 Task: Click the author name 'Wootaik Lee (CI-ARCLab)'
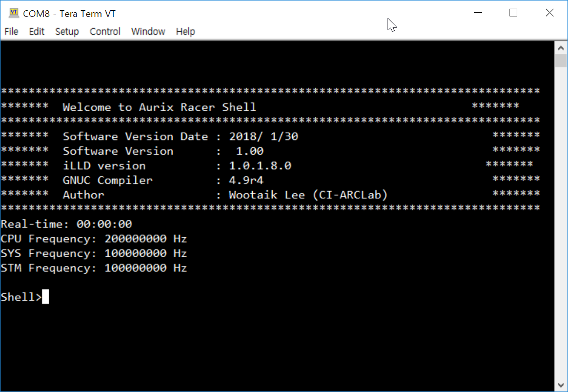(x=308, y=195)
